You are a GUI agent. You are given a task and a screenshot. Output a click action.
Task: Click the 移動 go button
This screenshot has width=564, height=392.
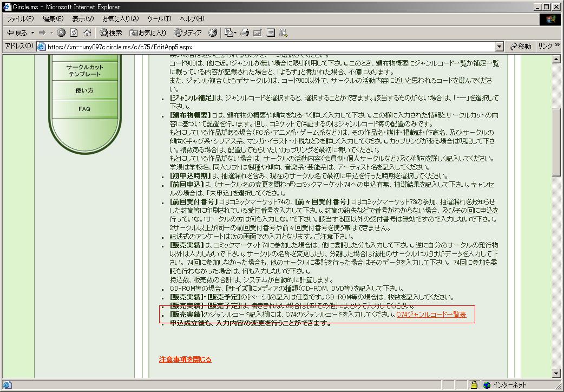(520, 47)
